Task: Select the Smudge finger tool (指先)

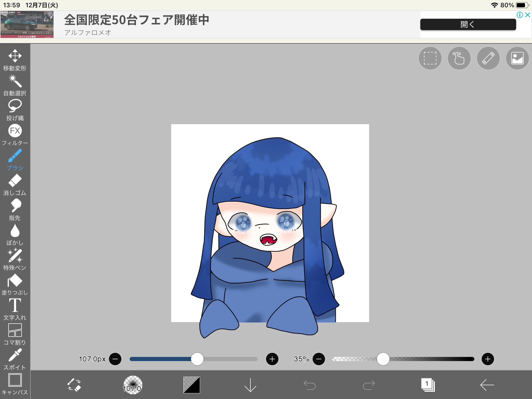Action: 15,209
